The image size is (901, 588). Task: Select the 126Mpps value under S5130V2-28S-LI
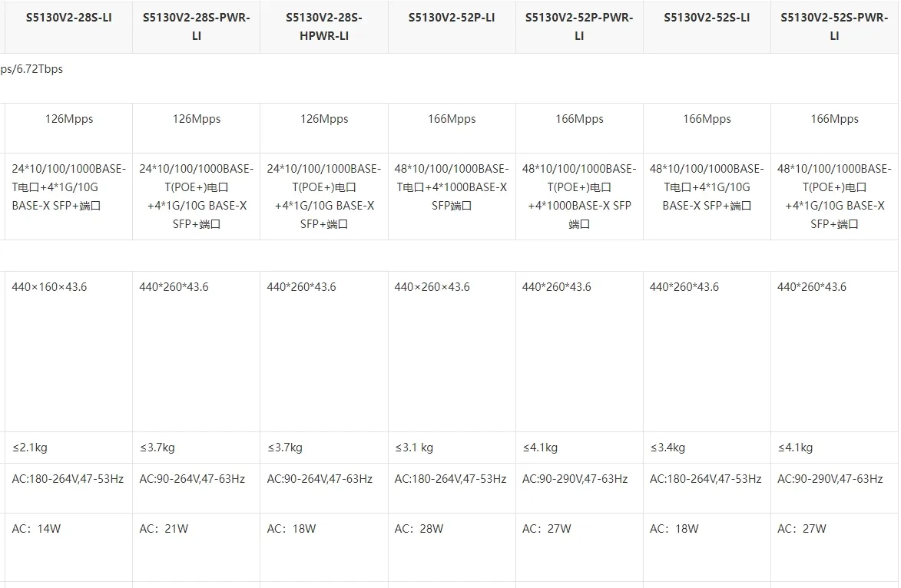point(69,119)
